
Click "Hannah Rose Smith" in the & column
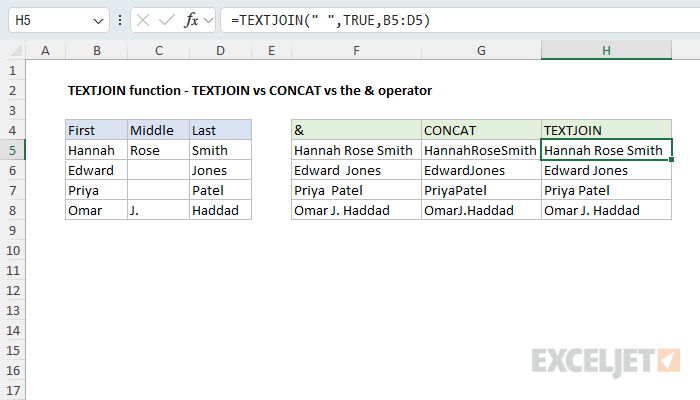pos(356,150)
